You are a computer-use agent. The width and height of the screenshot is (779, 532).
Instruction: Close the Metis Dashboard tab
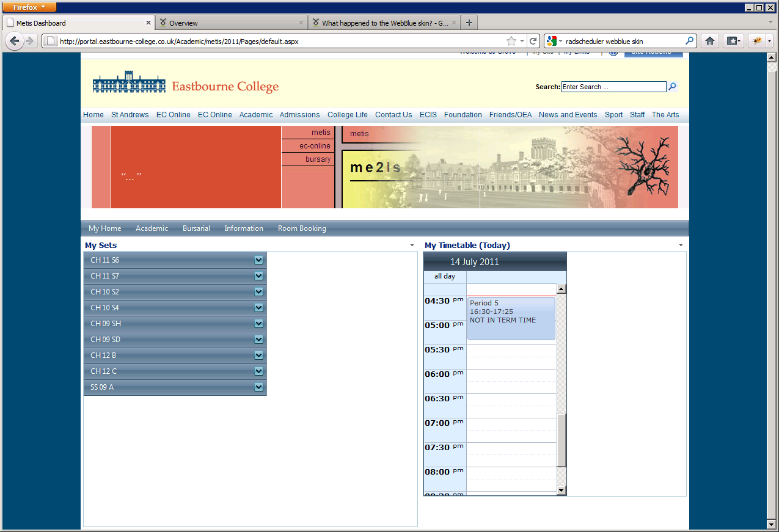coord(148,23)
